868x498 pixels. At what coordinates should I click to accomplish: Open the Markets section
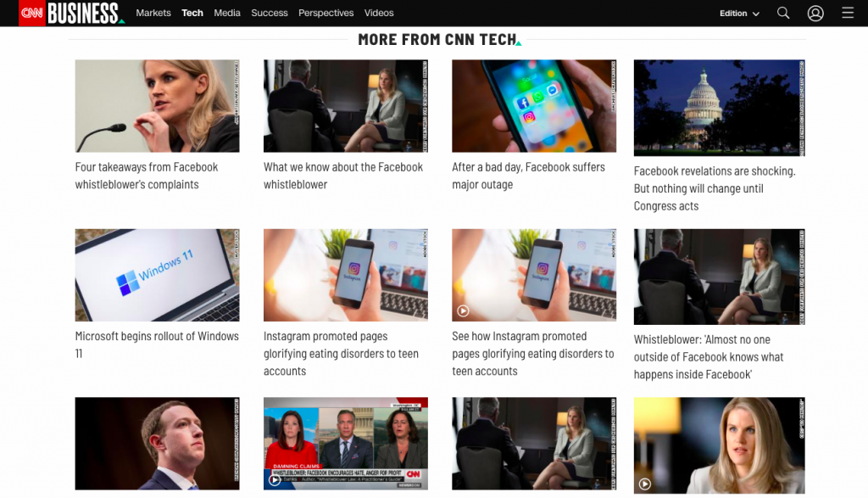pos(153,13)
